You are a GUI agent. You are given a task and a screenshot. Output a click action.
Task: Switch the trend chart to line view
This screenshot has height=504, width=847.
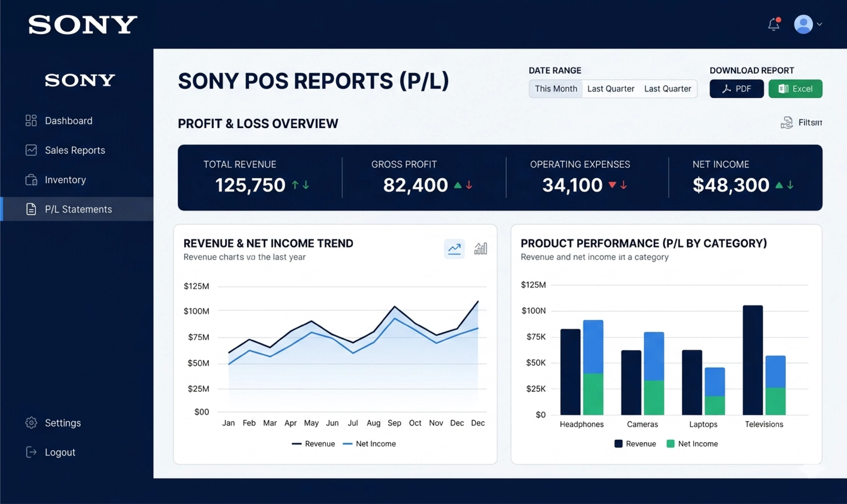point(454,249)
